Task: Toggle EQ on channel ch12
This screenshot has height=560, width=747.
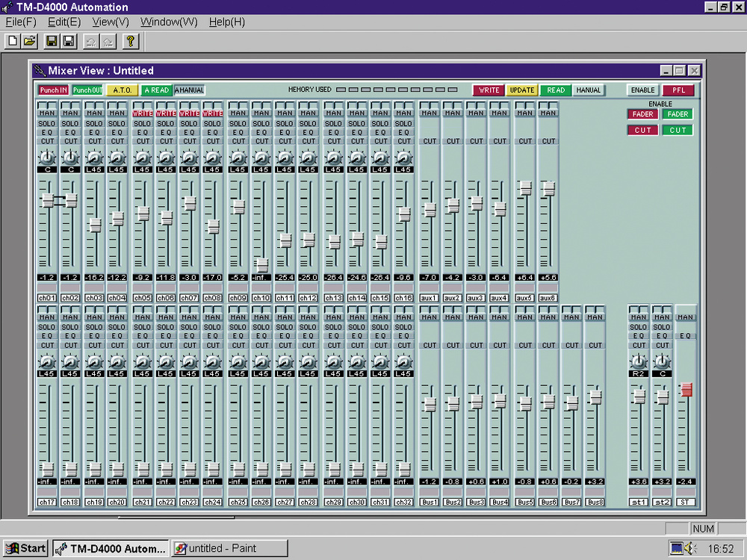Action: pos(309,132)
